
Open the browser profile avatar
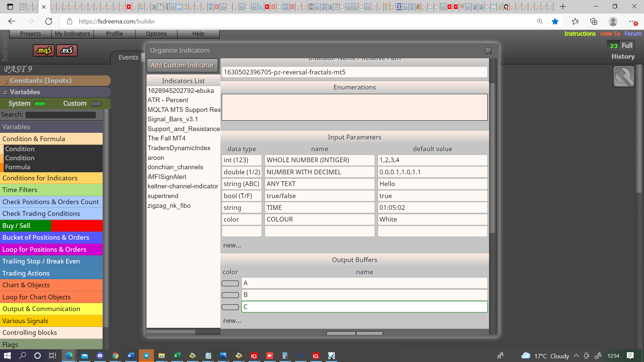613,21
